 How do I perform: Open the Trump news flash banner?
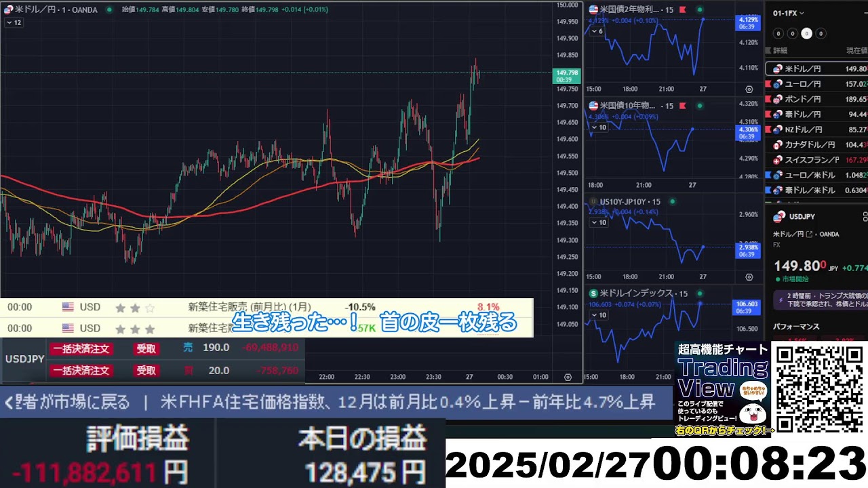821,300
